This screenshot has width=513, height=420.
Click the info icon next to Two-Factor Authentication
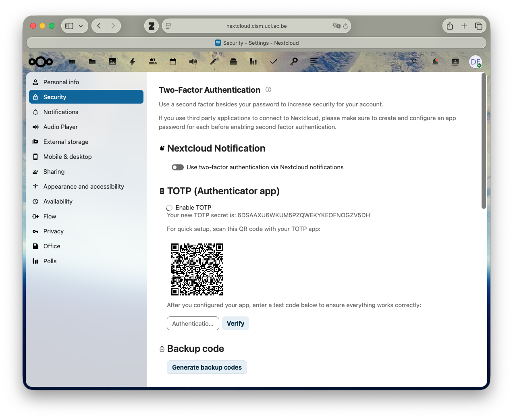tap(268, 89)
